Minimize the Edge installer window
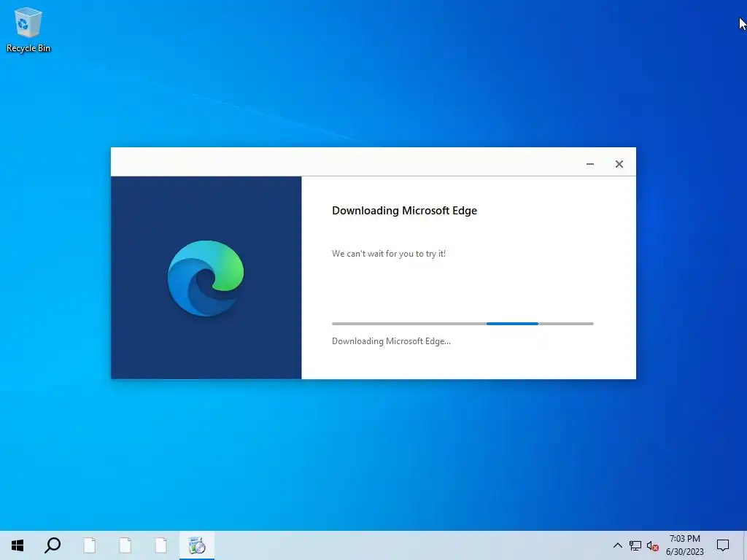Image resolution: width=747 pixels, height=560 pixels. click(589, 164)
